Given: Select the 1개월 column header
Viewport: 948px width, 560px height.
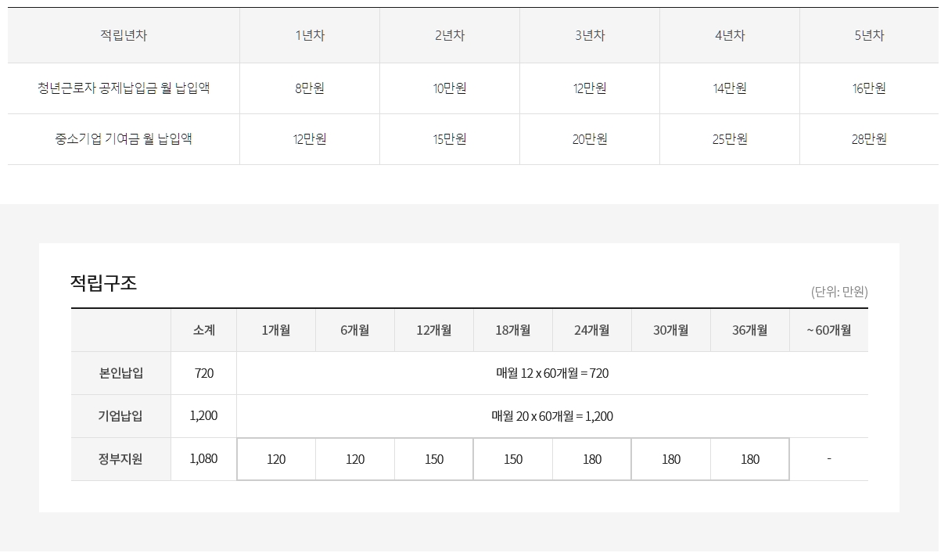Looking at the screenshot, I should click(x=276, y=330).
